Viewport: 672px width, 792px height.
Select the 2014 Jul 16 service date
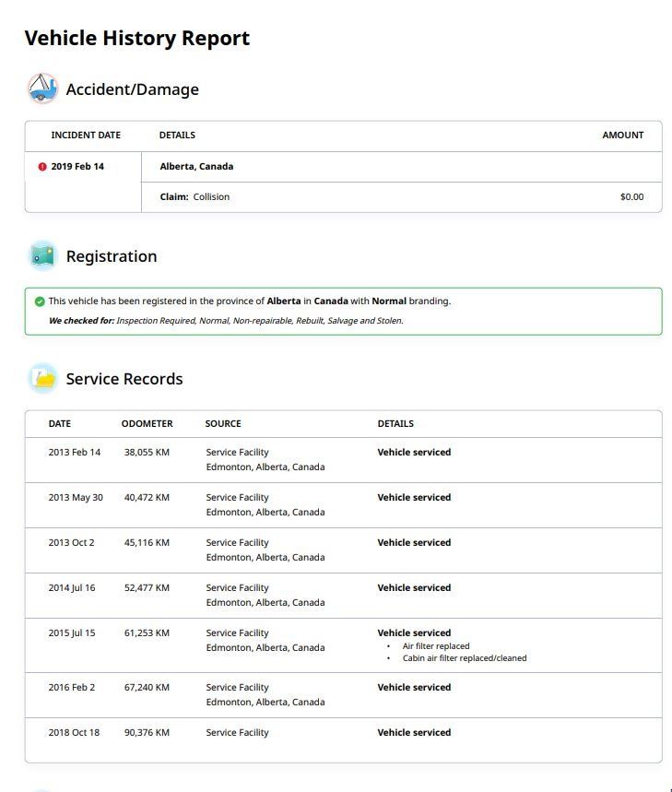pos(72,588)
